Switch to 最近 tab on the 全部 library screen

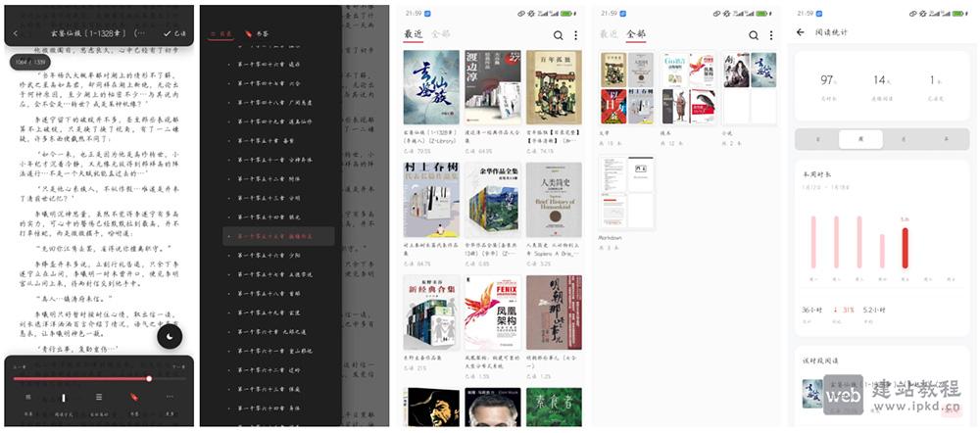click(x=609, y=34)
